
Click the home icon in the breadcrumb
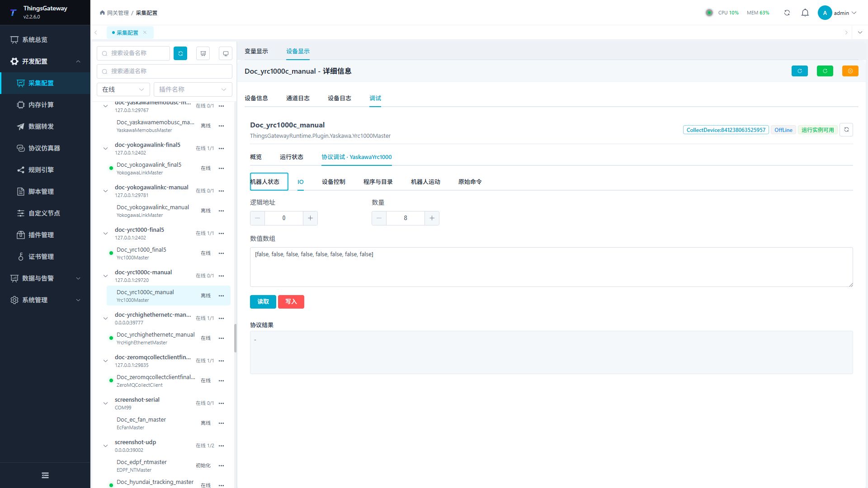click(x=102, y=13)
